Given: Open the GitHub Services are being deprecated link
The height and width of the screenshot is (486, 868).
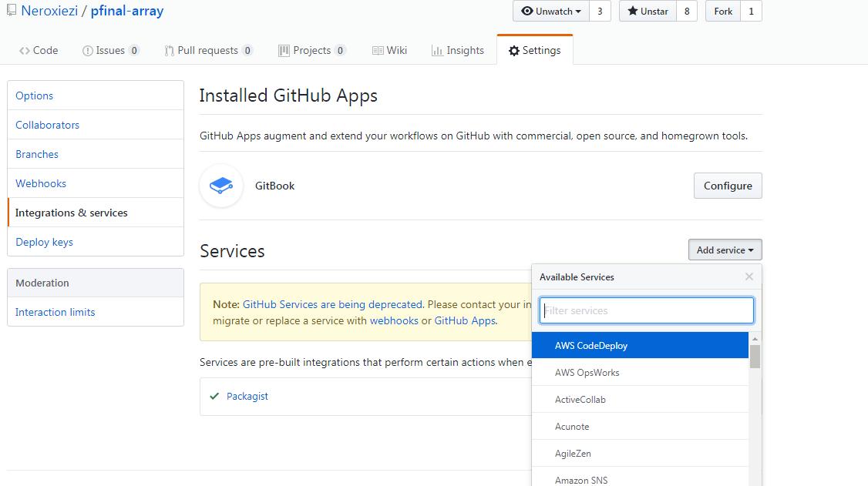Looking at the screenshot, I should point(332,304).
